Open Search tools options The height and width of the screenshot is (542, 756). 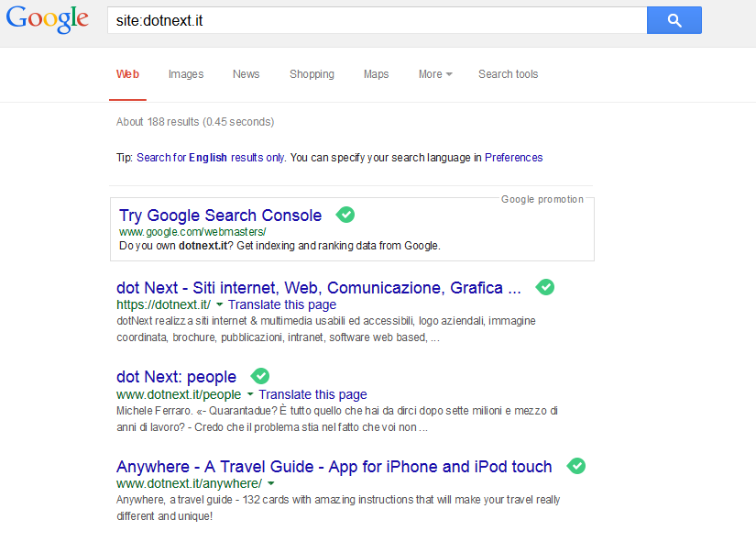(509, 74)
